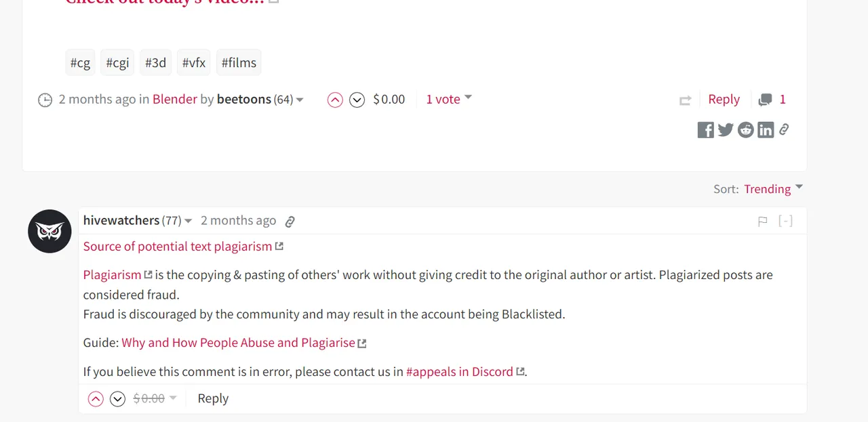Click the hivewatchers owl avatar
The height and width of the screenshot is (422, 868).
50,232
